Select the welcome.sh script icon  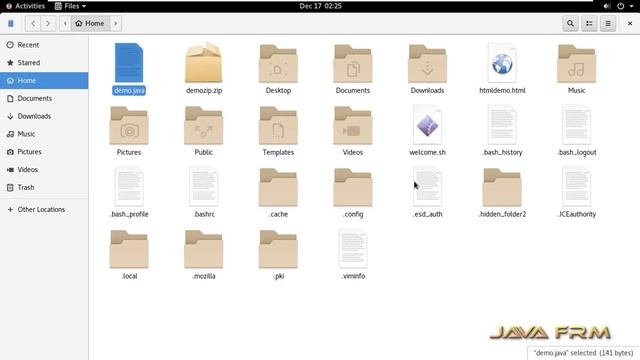pos(427,125)
